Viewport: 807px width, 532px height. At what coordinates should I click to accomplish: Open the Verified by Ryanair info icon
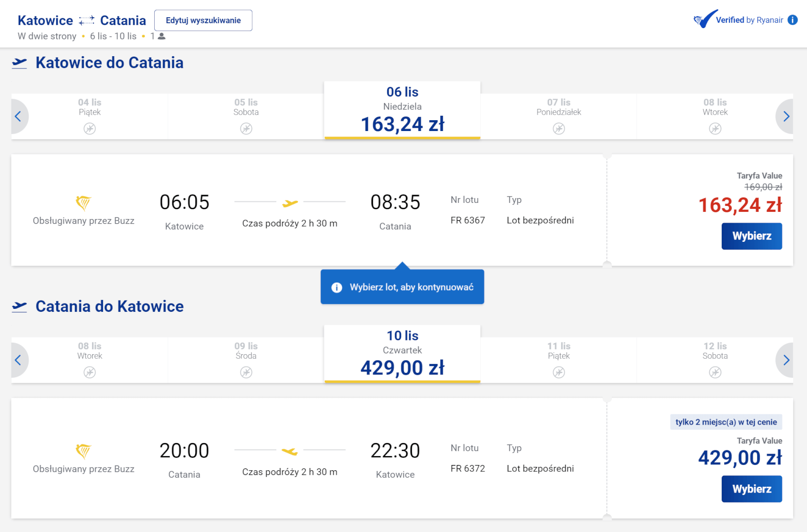pyautogui.click(x=793, y=20)
